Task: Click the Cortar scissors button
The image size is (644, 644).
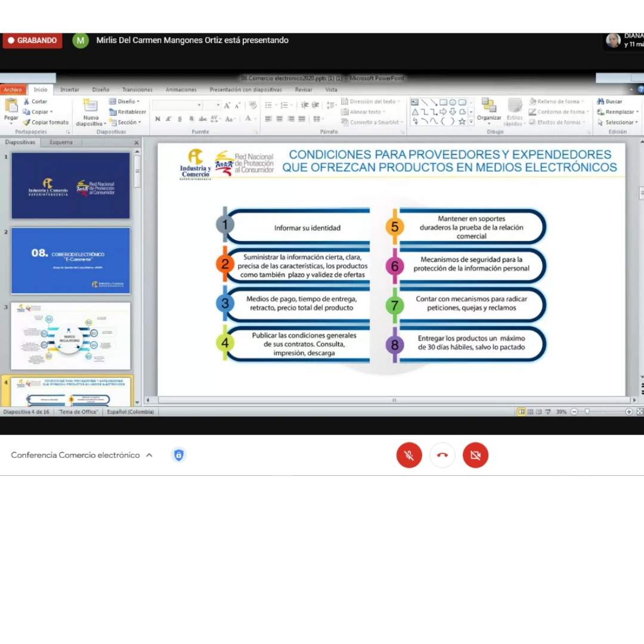Action: [35, 101]
